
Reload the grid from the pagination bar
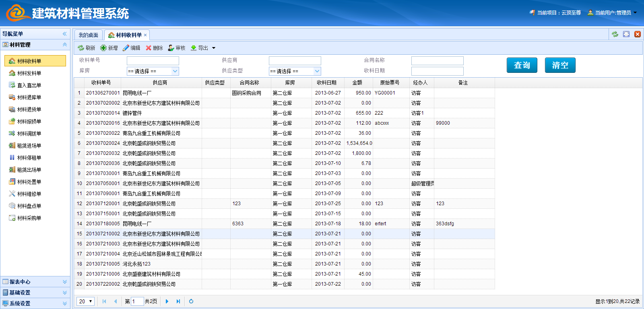191,301
